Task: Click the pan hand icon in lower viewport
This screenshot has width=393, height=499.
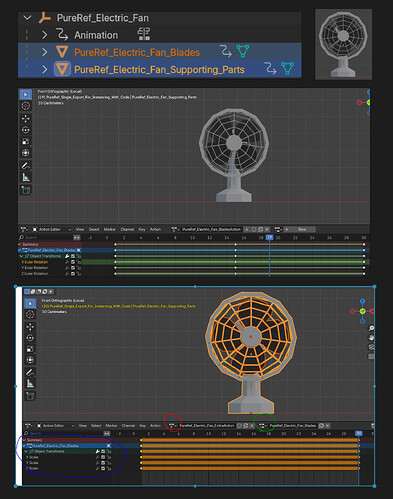Action: tap(371, 338)
